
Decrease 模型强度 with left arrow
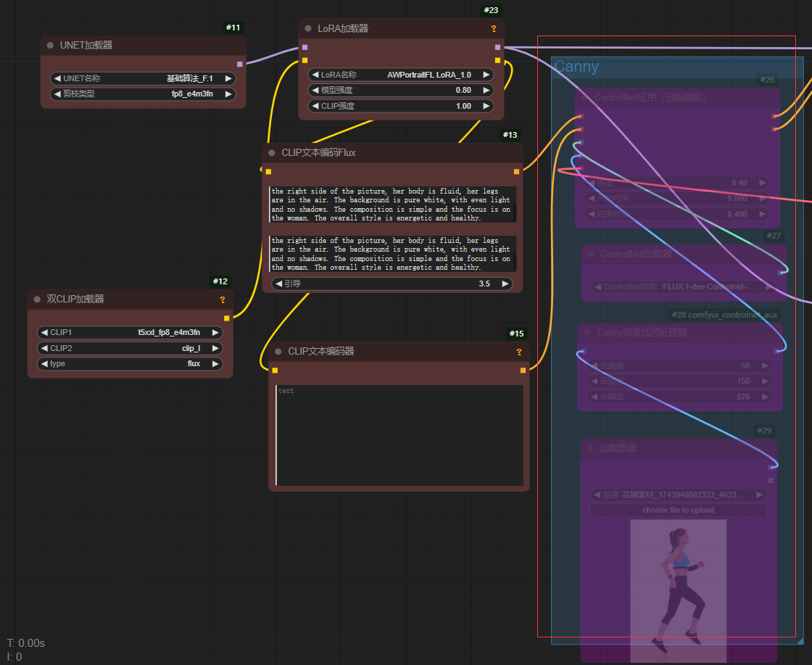(x=315, y=90)
